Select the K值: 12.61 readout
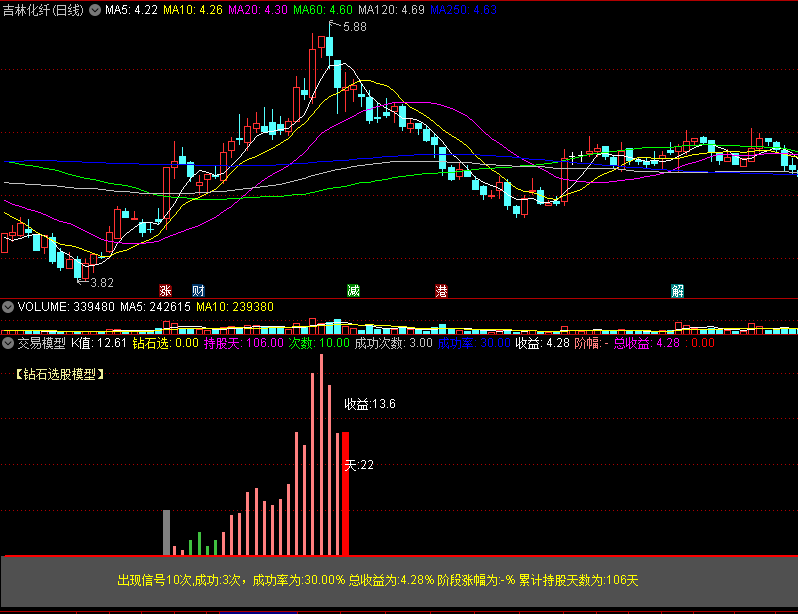This screenshot has width=798, height=614. (x=99, y=343)
